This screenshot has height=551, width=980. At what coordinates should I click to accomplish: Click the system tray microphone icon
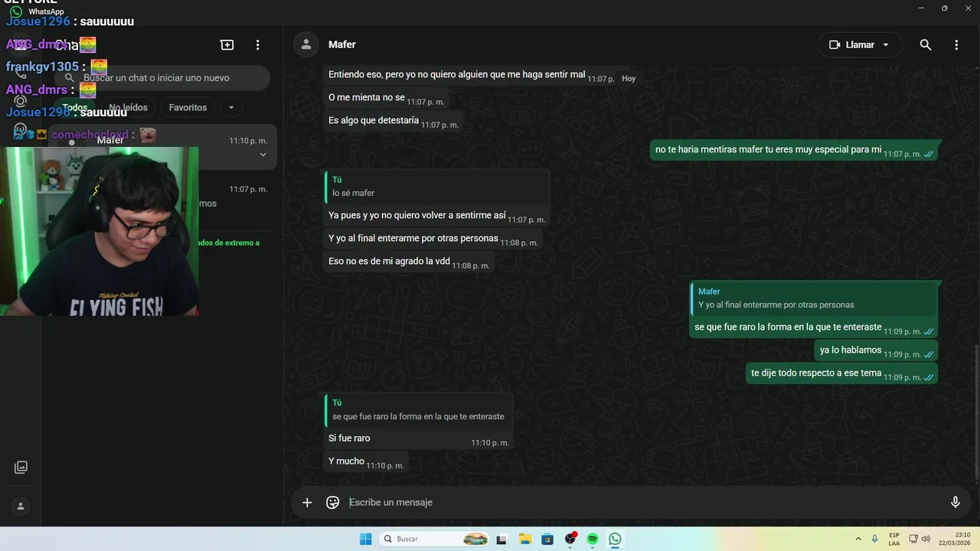(x=874, y=539)
